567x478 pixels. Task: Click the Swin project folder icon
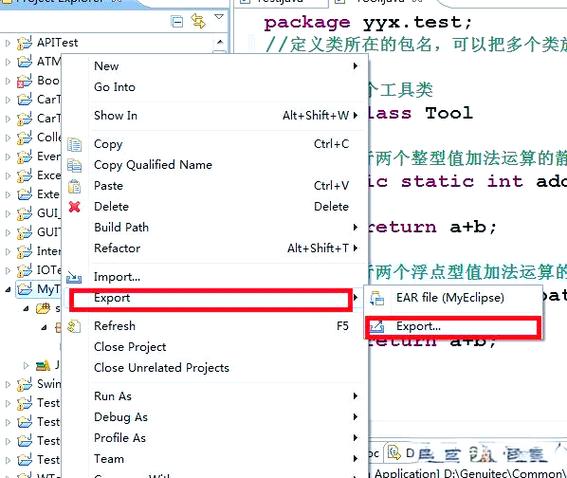click(25, 384)
